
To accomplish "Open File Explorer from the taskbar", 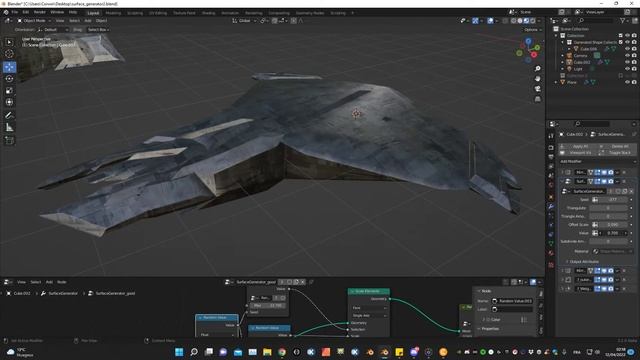I will click(267, 352).
